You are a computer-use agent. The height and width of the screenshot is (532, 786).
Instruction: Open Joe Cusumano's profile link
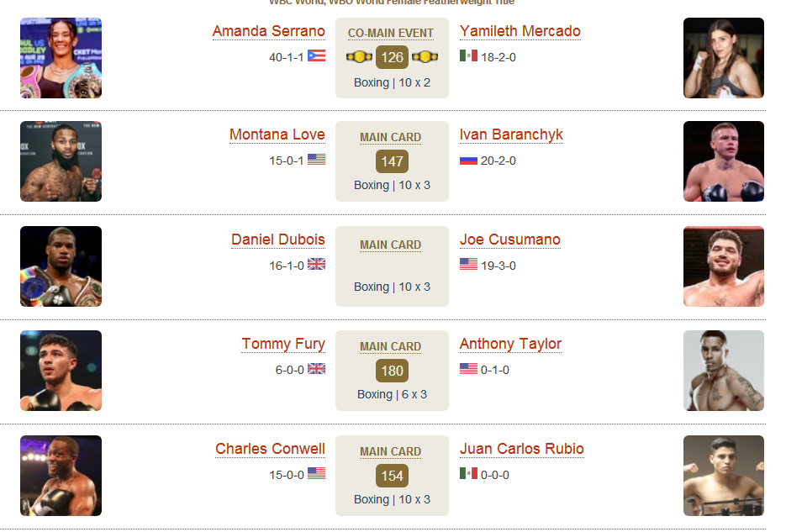click(509, 240)
